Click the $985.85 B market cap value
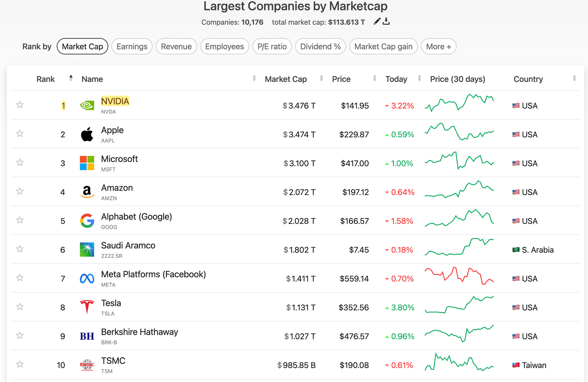The height and width of the screenshot is (382, 588). click(296, 365)
